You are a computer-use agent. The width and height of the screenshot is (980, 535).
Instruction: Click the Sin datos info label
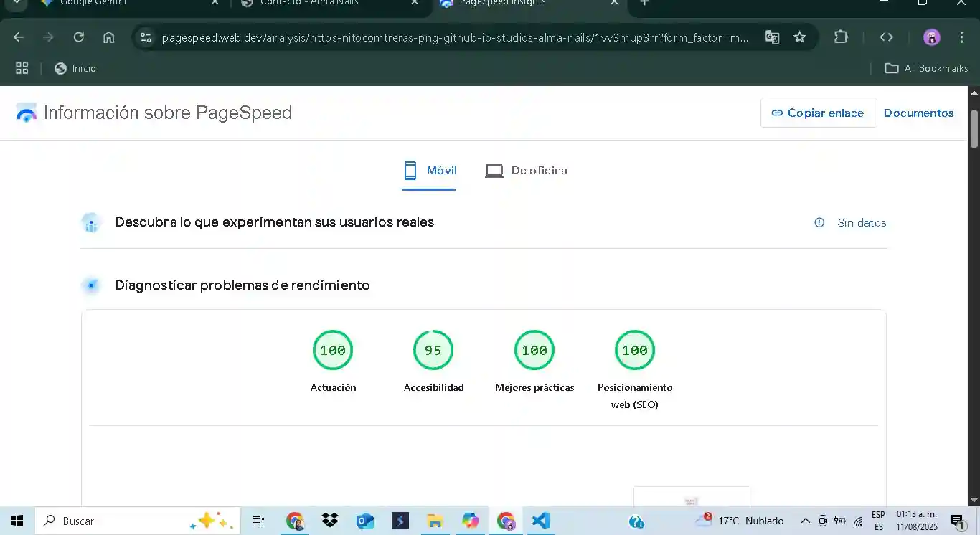point(862,223)
